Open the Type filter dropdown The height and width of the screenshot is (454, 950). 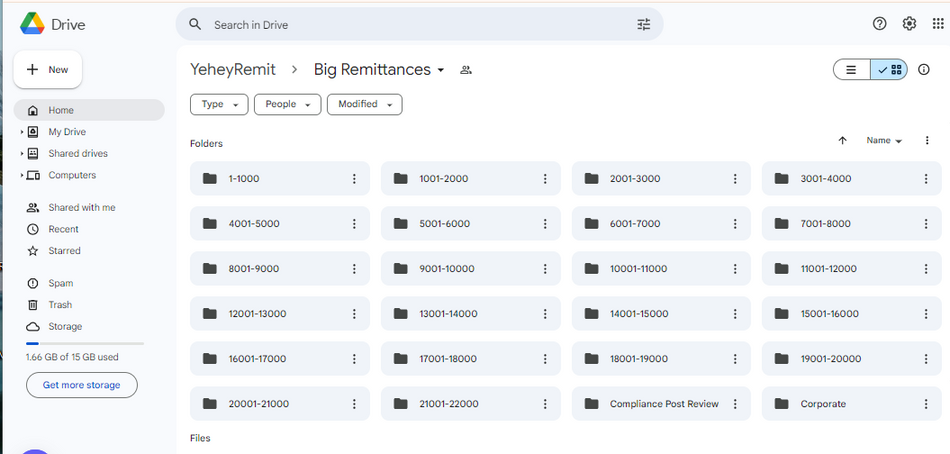click(x=219, y=104)
